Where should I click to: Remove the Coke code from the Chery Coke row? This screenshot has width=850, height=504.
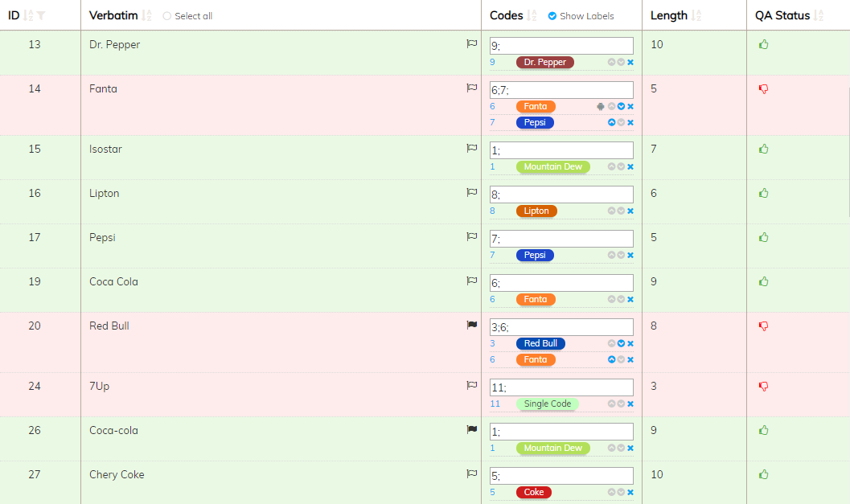click(630, 492)
